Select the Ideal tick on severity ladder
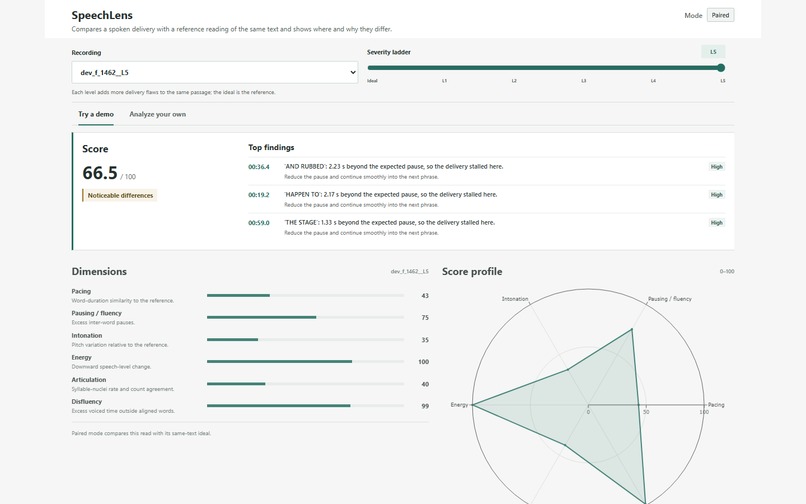Image resolution: width=806 pixels, height=504 pixels. click(372, 81)
